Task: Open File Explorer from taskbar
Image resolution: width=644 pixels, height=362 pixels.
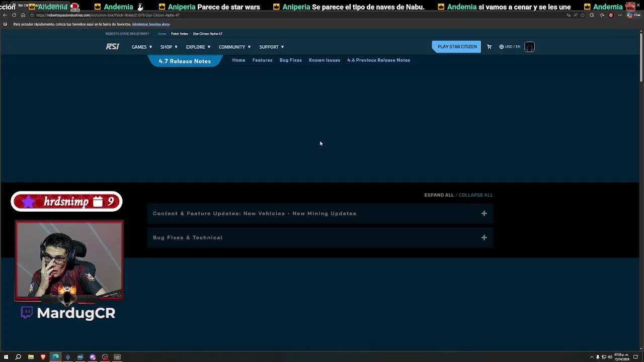Action: tap(31, 357)
